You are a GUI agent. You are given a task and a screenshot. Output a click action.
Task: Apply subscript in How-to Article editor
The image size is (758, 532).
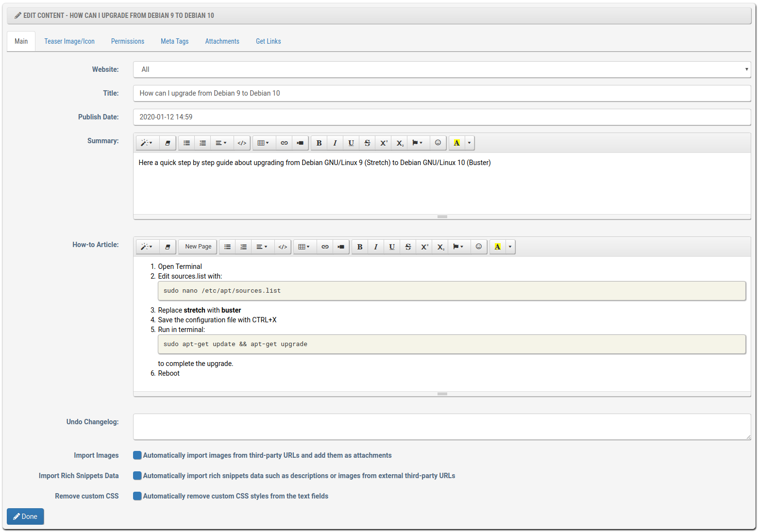pyautogui.click(x=440, y=247)
